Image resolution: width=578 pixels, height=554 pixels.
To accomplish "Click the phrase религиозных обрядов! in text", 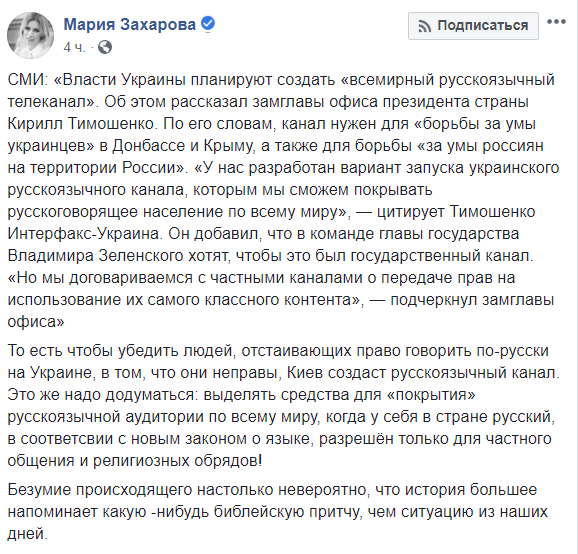I will (x=177, y=461).
